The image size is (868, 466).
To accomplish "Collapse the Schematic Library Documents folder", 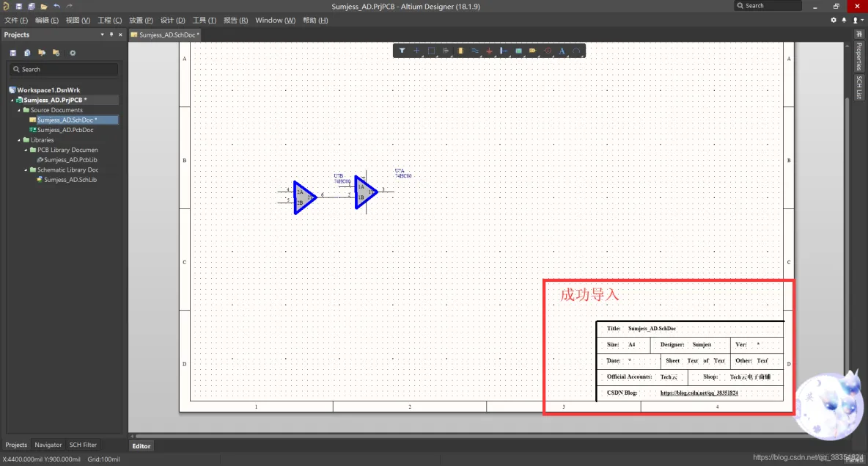I will [x=26, y=170].
